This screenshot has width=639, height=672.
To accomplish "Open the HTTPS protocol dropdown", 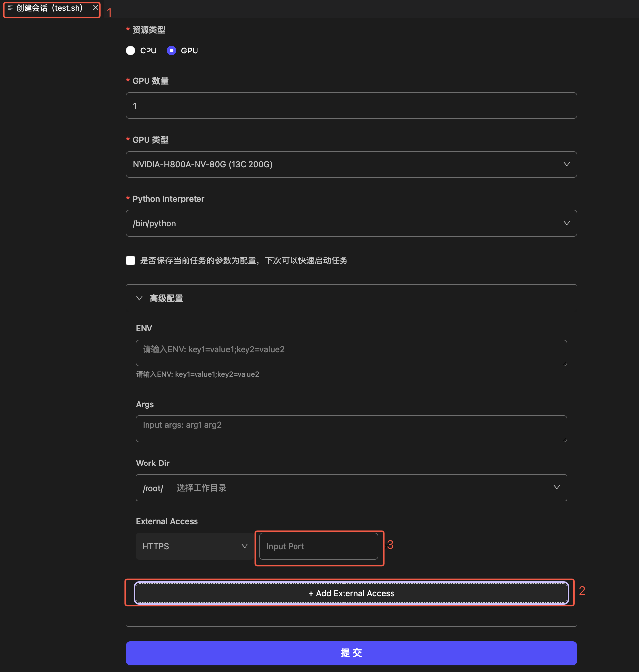I will pyautogui.click(x=195, y=546).
